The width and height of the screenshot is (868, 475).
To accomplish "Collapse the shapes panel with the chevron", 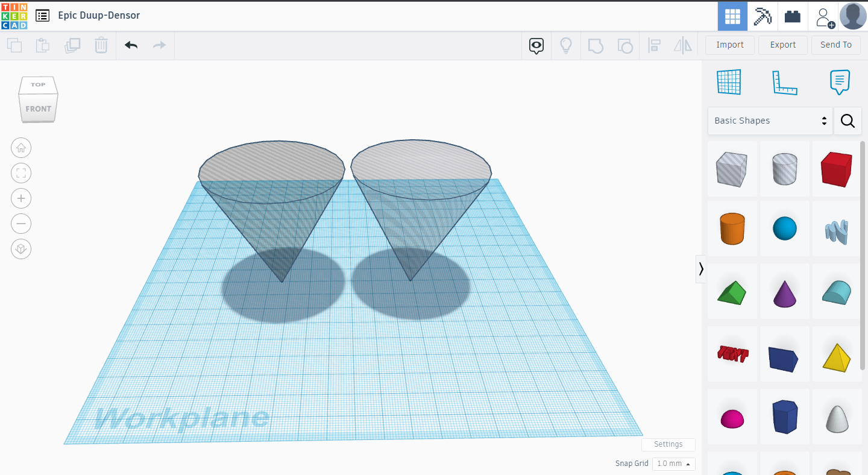I will (701, 269).
